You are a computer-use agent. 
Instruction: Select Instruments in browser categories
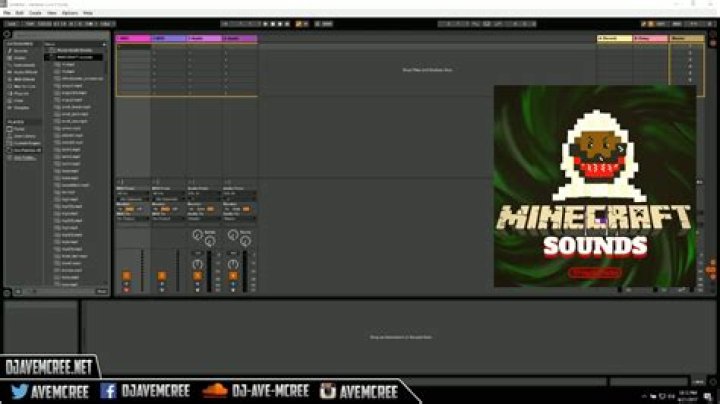(x=24, y=65)
